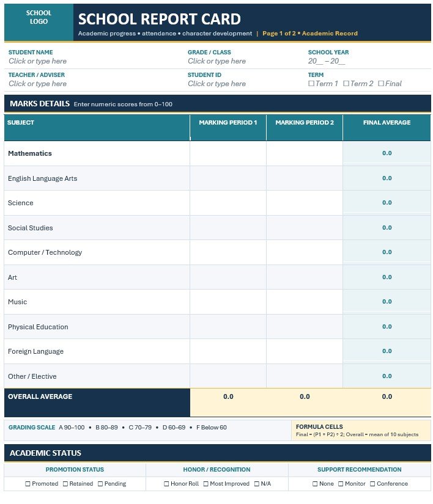This screenshot has height=504, width=433.
Task: Click Social Studies Marking Period 1 cell
Action: 228,228
